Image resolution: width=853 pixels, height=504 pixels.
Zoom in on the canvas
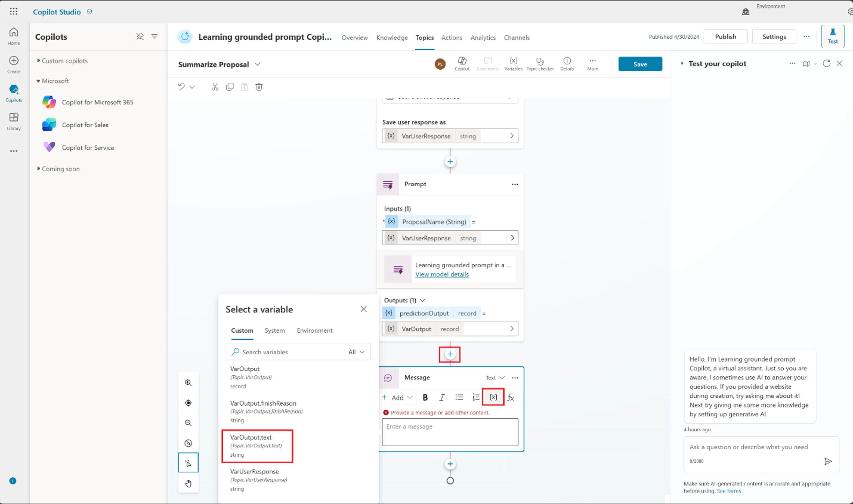(x=188, y=383)
